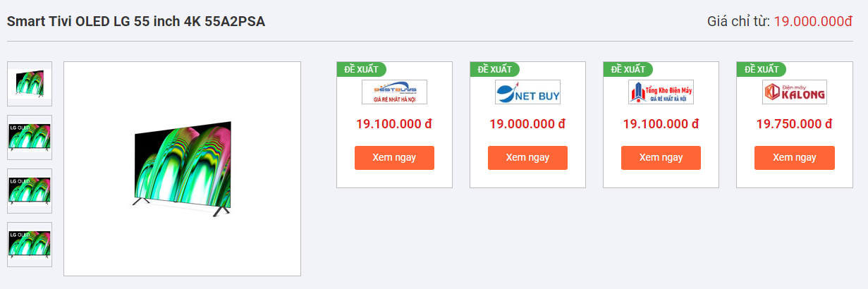Choose the third product thumbnail
868x289 pixels.
click(30, 191)
